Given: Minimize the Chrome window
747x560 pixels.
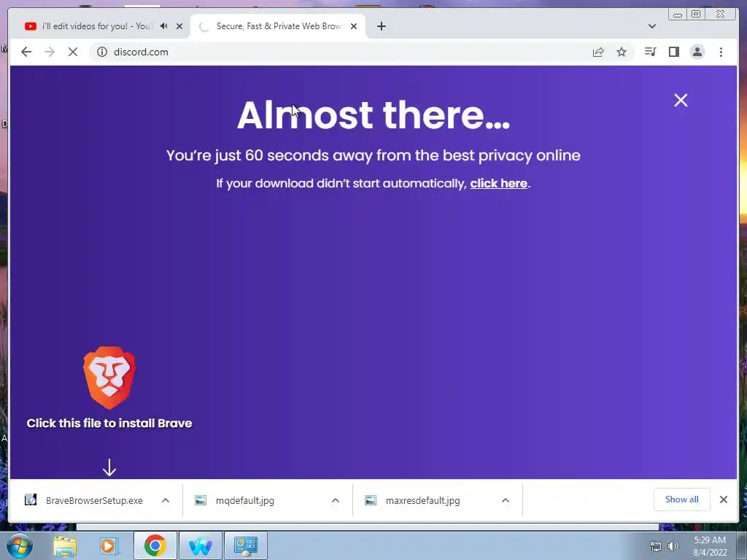Looking at the screenshot, I should [x=678, y=15].
